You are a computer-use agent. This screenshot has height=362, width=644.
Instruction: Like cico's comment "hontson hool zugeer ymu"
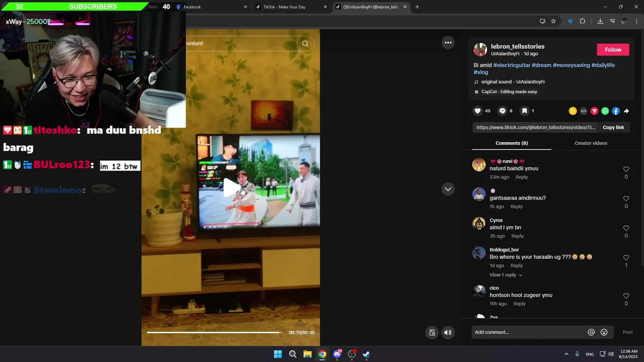click(x=626, y=296)
